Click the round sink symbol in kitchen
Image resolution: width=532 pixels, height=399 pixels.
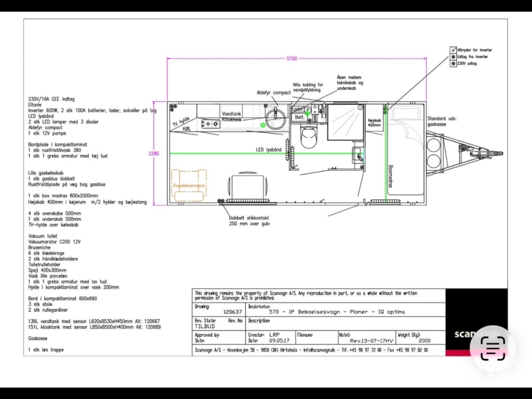point(275,118)
